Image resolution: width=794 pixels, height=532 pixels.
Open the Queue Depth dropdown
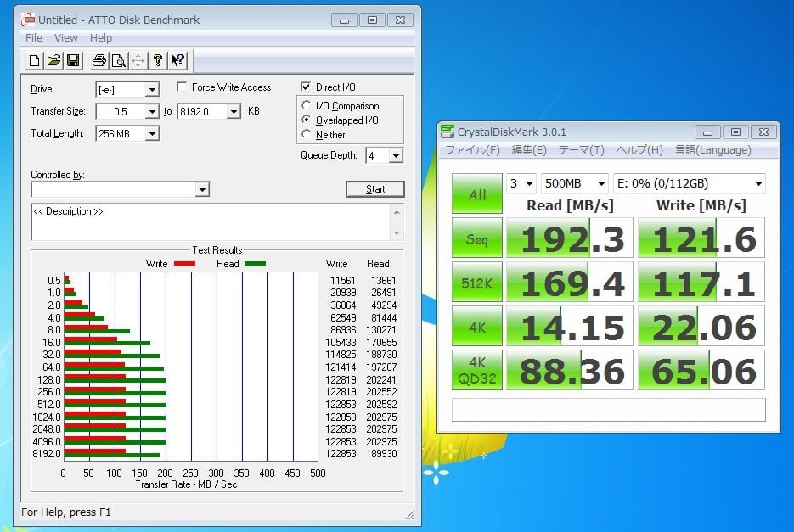(396, 155)
